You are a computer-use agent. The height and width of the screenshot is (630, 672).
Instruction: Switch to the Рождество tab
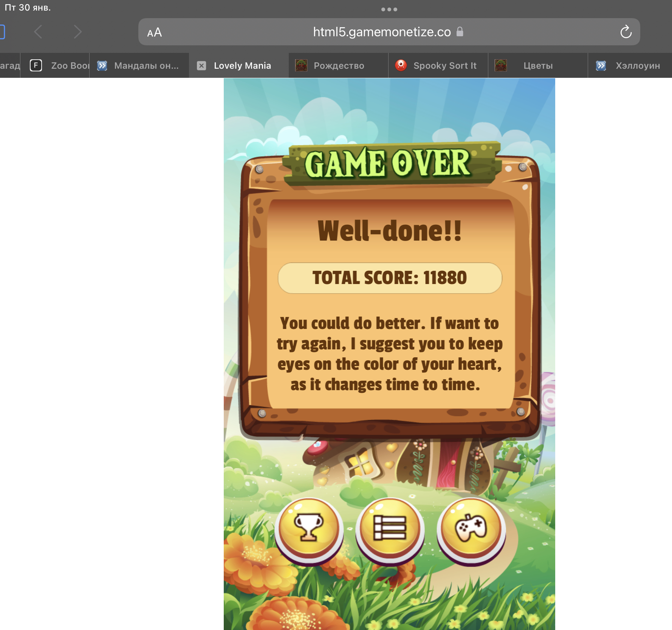pyautogui.click(x=339, y=66)
